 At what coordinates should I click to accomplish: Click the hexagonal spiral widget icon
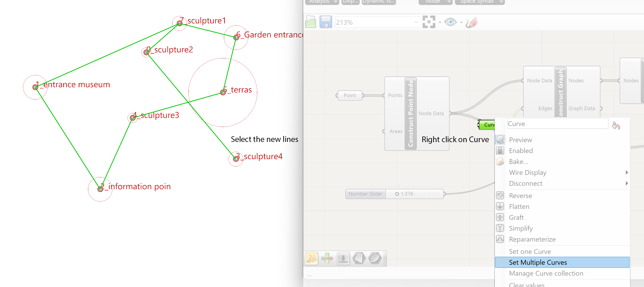pos(375,258)
